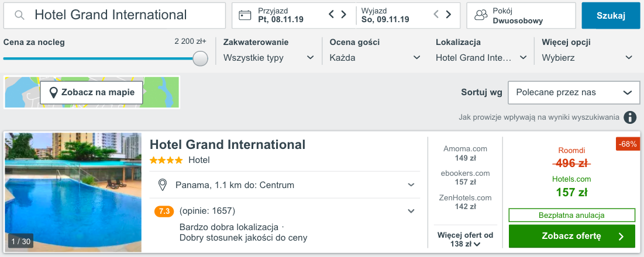Expand the Lokalizacja filter dropdown
Screen dimensions: 644x257
coord(481,58)
